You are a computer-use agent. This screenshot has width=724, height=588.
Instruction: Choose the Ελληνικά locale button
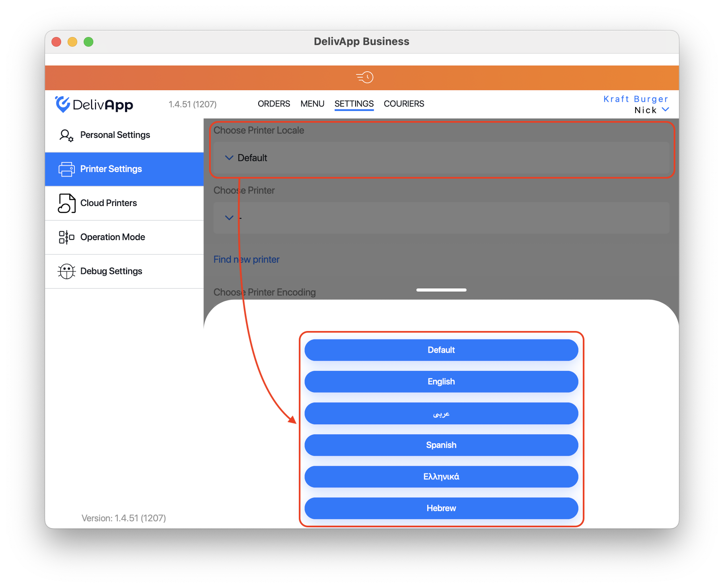coord(441,477)
